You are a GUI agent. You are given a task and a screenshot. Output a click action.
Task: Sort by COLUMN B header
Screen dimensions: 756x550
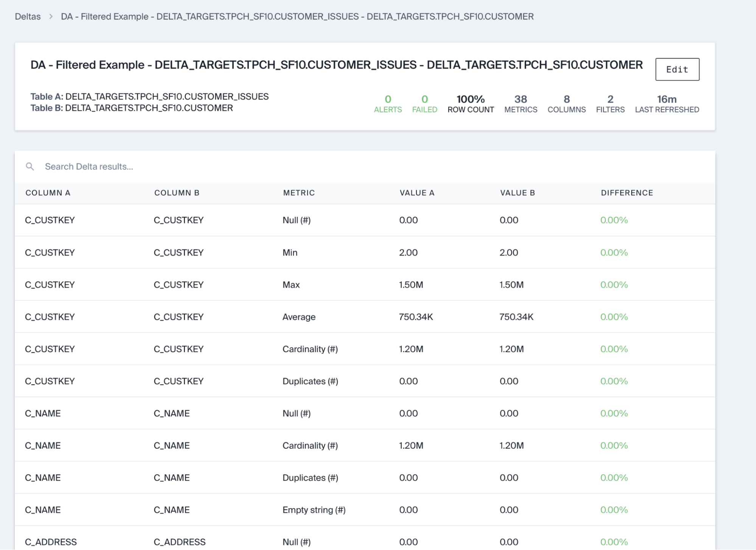(177, 193)
